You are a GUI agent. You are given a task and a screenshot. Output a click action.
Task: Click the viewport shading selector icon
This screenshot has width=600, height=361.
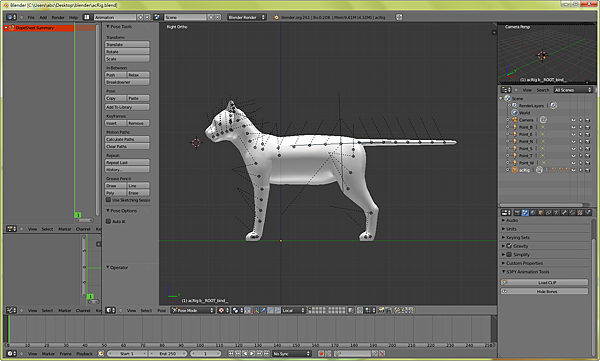click(x=238, y=310)
